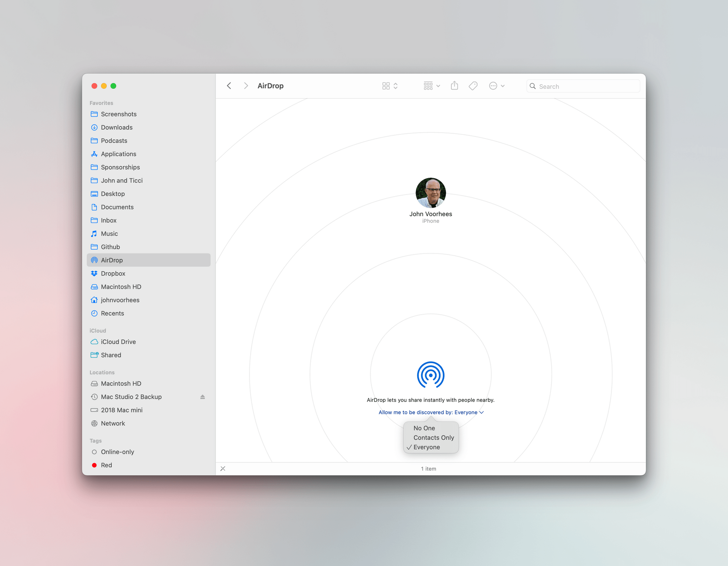The height and width of the screenshot is (566, 728).
Task: Select 2018 Mac mini location
Action: tap(149, 410)
